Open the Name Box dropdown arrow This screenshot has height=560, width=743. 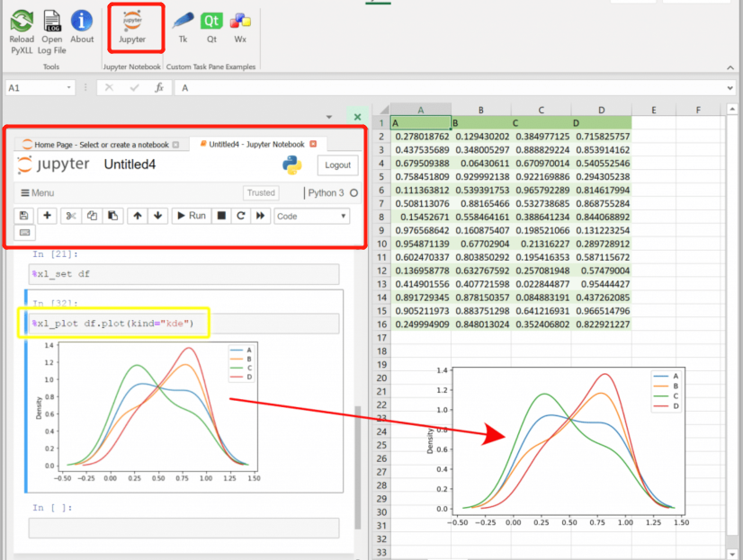68,87
